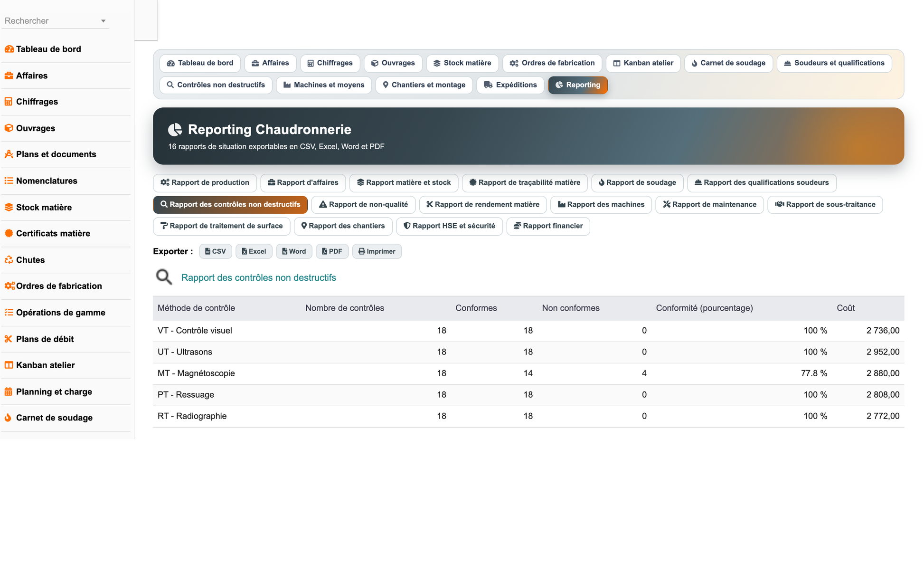Select the active Reporting tab
This screenshot has width=924, height=572.
578,85
